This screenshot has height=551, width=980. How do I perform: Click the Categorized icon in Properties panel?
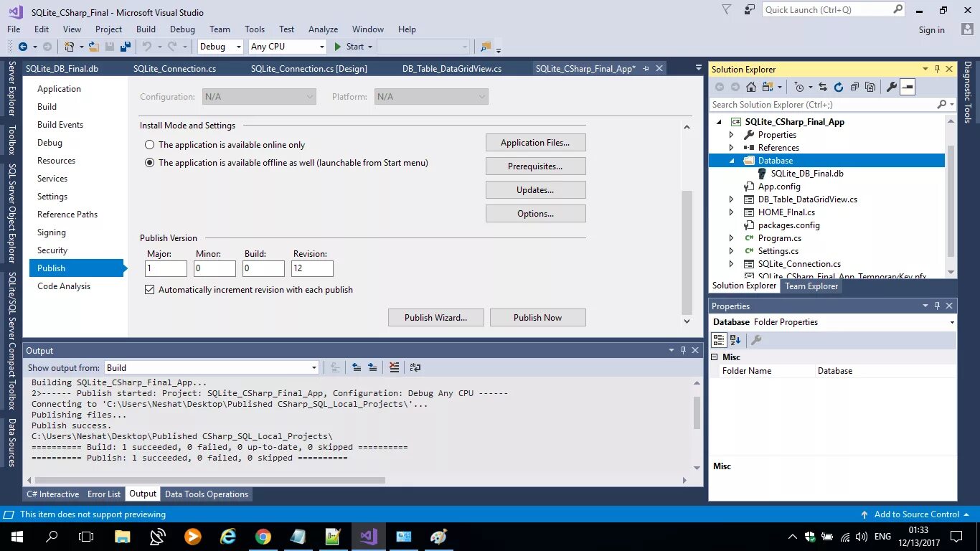(x=719, y=340)
